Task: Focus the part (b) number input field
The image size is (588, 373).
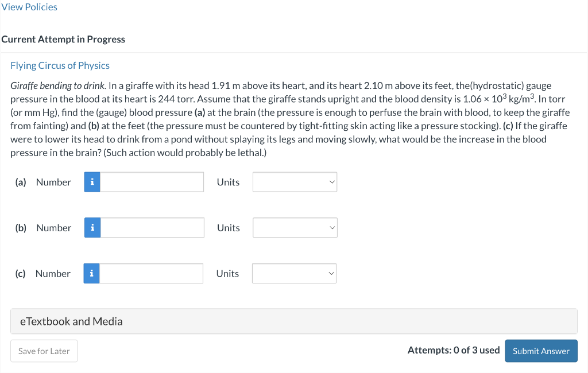Action: click(152, 228)
